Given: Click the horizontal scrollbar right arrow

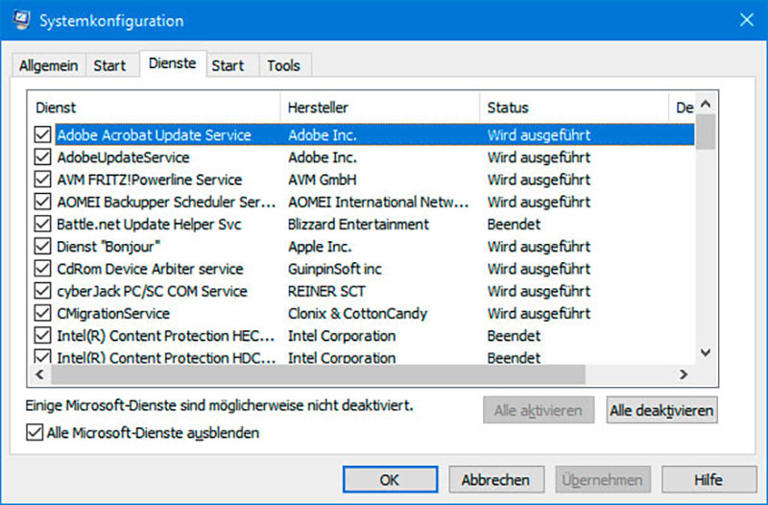Looking at the screenshot, I should (x=684, y=374).
